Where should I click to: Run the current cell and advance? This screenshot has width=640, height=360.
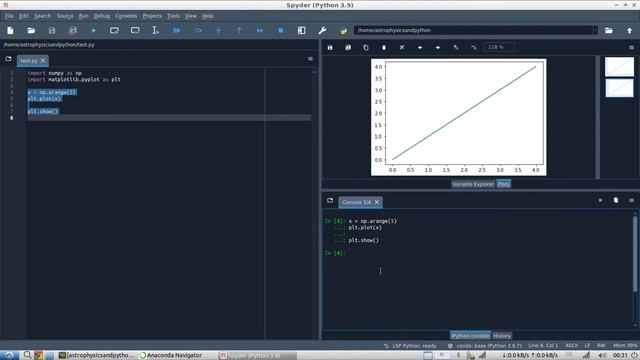click(x=135, y=31)
